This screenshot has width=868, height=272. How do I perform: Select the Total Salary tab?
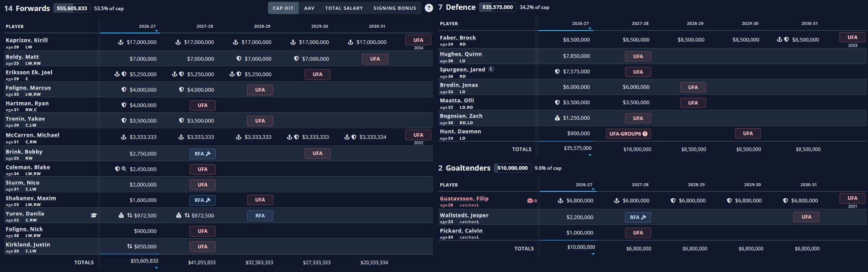click(x=344, y=8)
